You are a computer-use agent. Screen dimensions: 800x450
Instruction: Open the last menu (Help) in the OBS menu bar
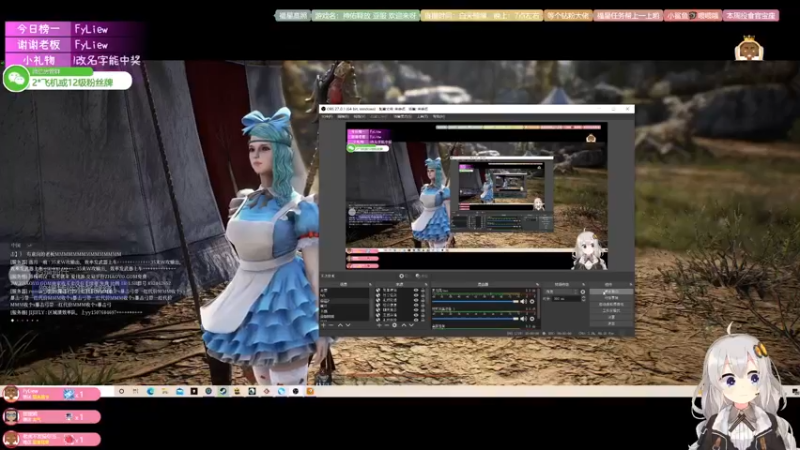pos(439,116)
